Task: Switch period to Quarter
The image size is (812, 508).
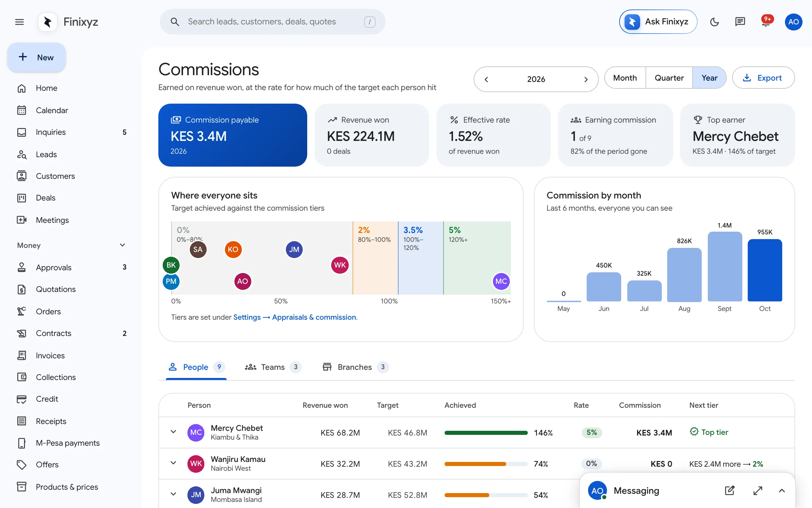Action: pyautogui.click(x=669, y=78)
